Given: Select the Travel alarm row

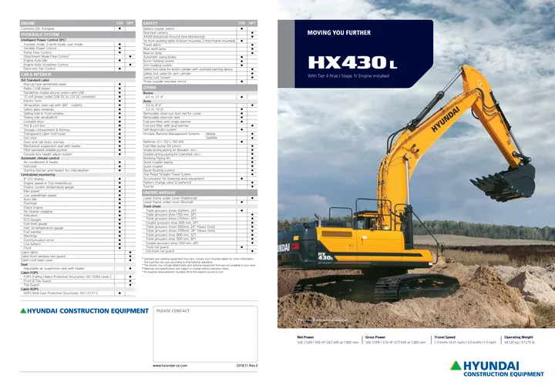Looking at the screenshot, I should [x=200, y=45].
